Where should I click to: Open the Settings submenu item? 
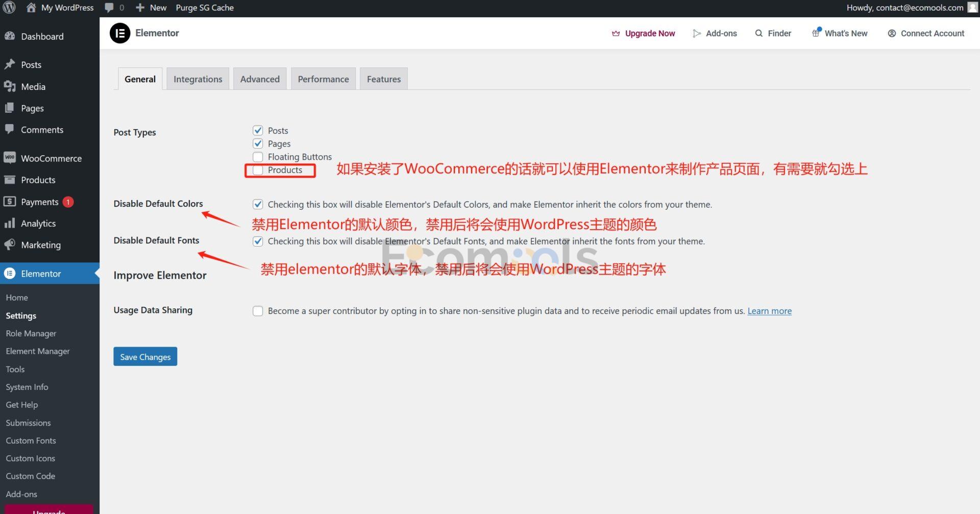coord(21,315)
